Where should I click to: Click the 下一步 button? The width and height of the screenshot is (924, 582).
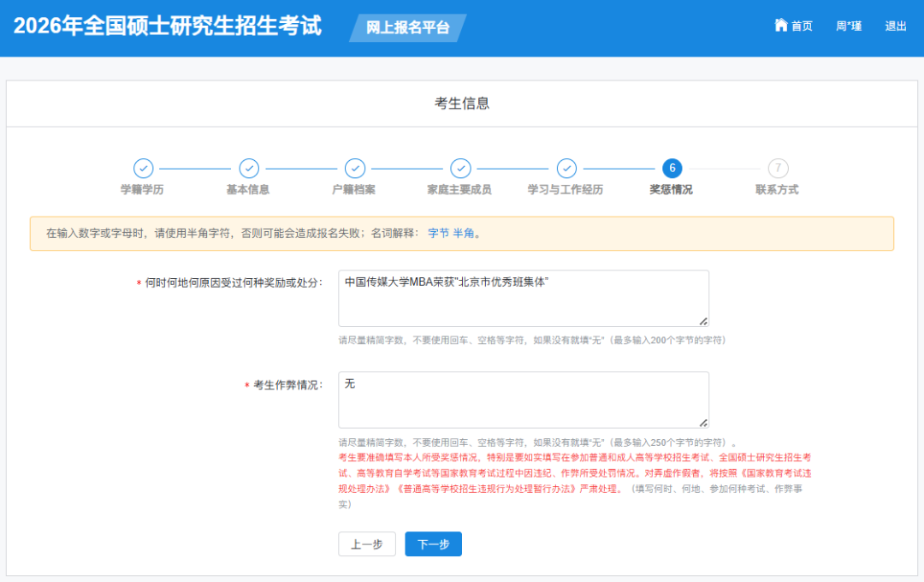[433, 543]
